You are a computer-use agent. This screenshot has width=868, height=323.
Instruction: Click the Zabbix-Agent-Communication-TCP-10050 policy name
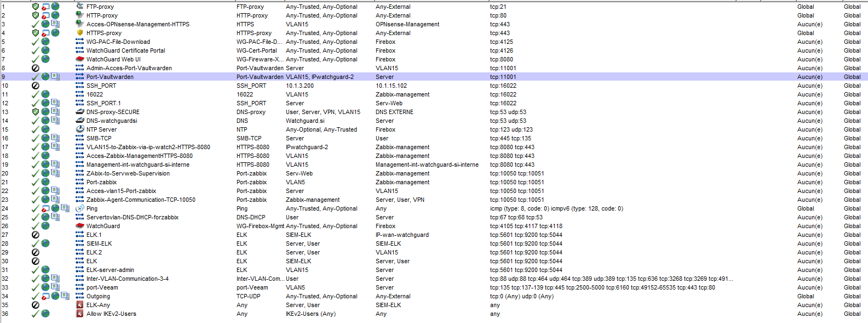coord(141,200)
